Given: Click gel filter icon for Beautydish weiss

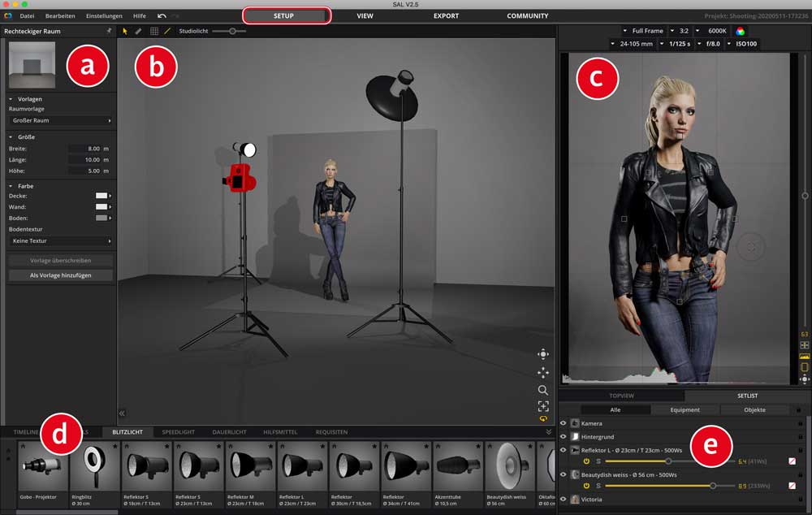Looking at the screenshot, I should coord(793,486).
